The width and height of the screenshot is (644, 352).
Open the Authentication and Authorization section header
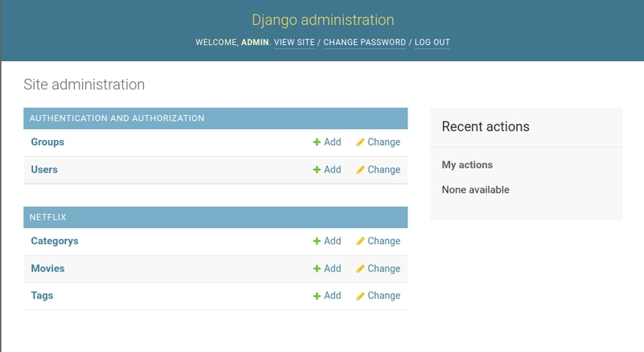click(x=117, y=118)
